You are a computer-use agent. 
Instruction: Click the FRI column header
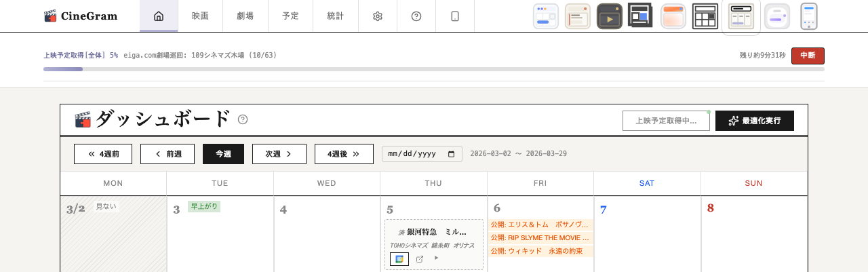point(540,184)
